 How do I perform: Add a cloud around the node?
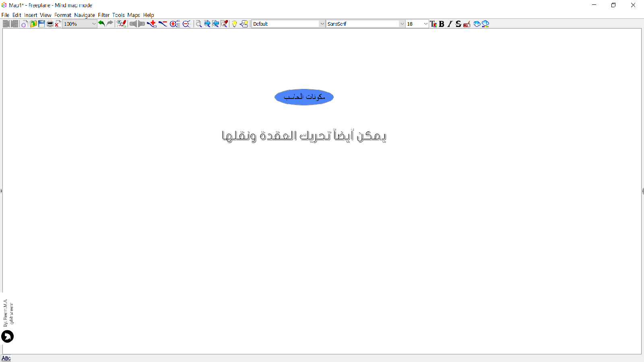click(477, 24)
